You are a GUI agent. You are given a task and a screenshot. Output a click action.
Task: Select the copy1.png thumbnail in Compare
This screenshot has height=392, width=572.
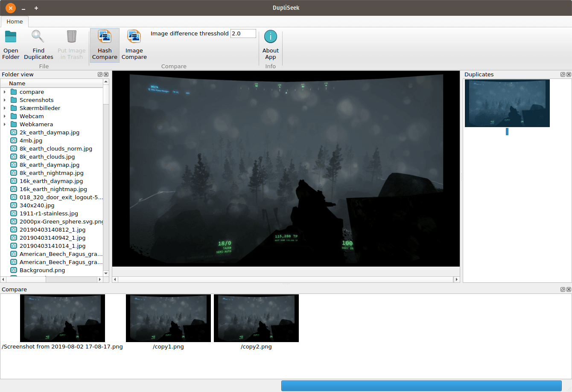click(168, 318)
